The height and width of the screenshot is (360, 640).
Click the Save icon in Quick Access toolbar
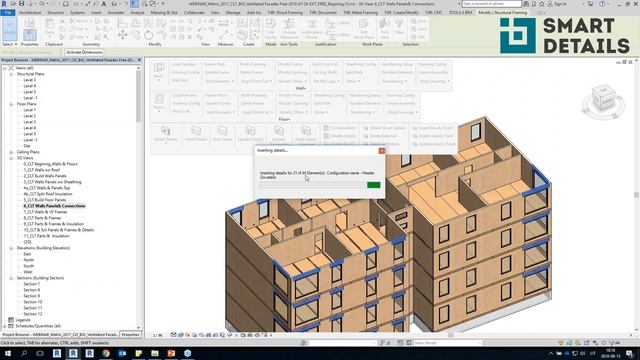21,4
